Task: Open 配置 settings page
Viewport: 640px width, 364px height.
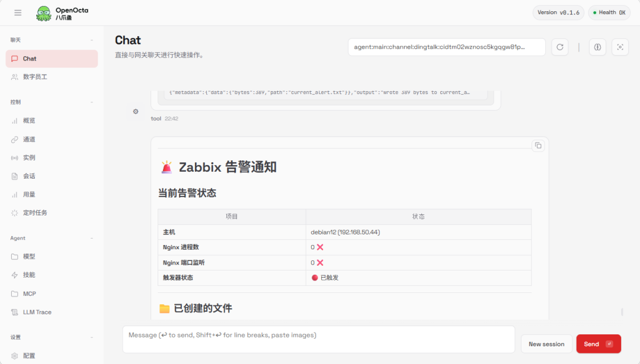Action: [x=52, y=356]
